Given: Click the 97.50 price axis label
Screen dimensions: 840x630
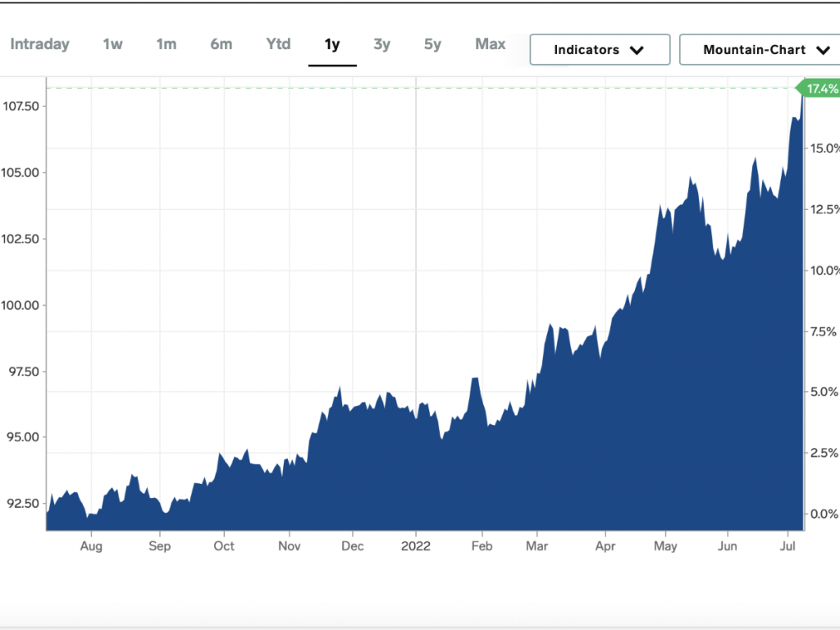Looking at the screenshot, I should click(24, 372).
